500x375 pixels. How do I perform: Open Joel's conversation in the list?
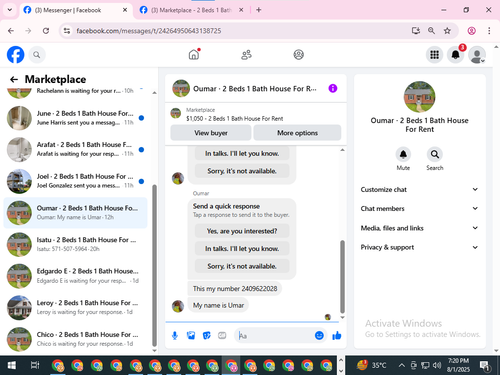(x=75, y=181)
